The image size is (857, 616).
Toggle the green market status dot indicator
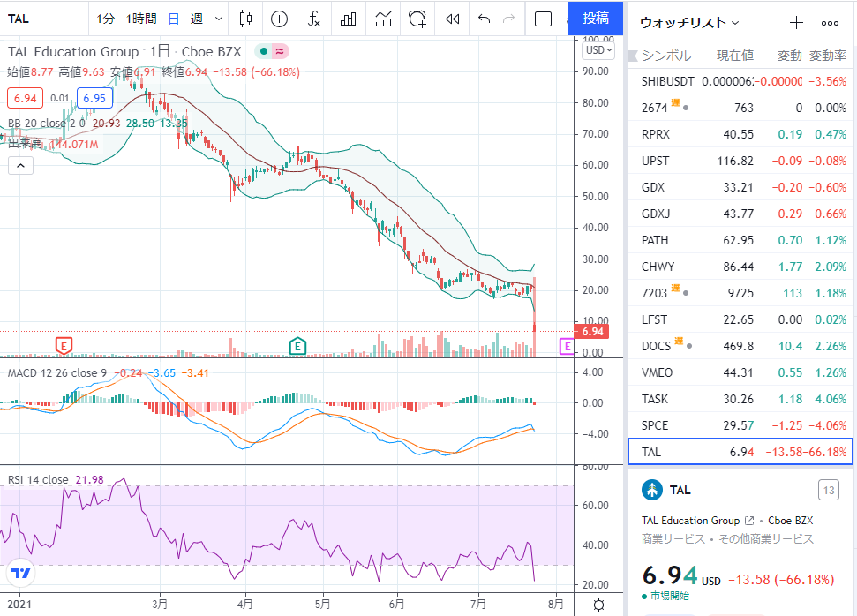(x=263, y=51)
